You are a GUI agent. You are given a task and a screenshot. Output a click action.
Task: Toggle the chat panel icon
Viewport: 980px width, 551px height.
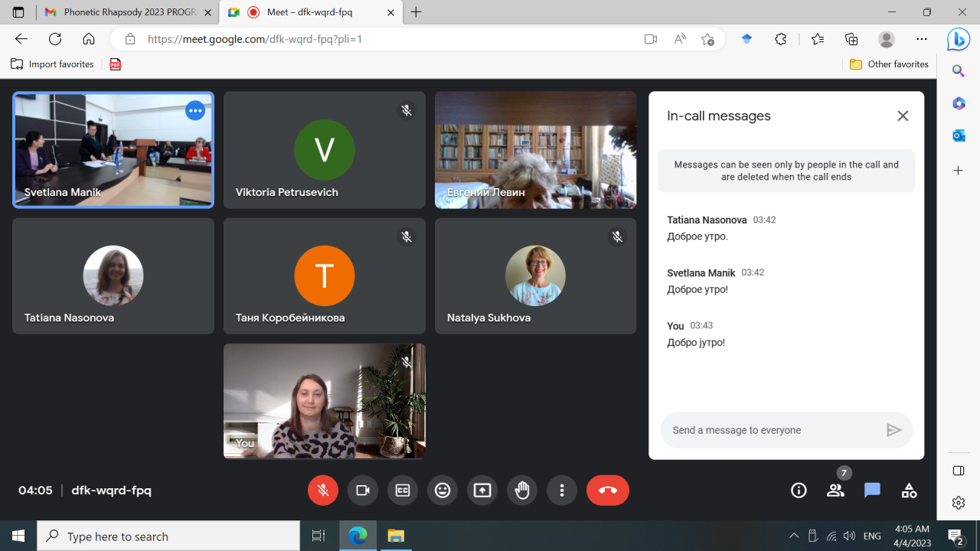[x=872, y=491]
